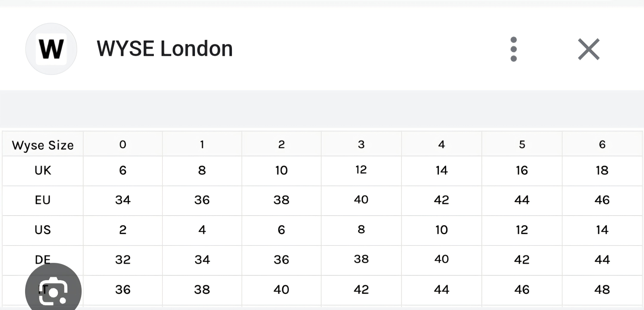Click EU size 42 cell

coord(441,200)
